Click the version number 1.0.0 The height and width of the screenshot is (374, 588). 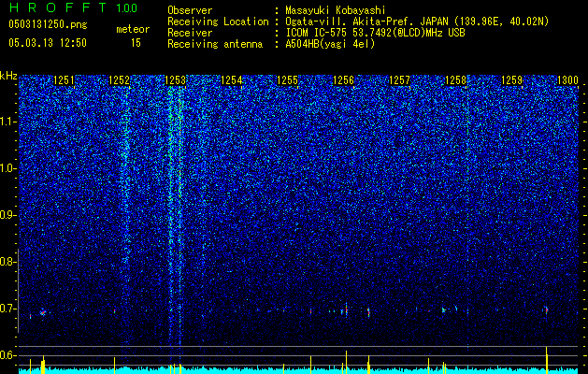click(x=126, y=7)
